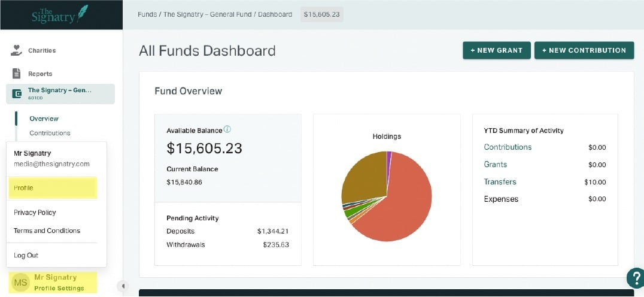Screen dimensions: 644x297
Task: Click Dashboard breadcrumb
Action: (275, 14)
